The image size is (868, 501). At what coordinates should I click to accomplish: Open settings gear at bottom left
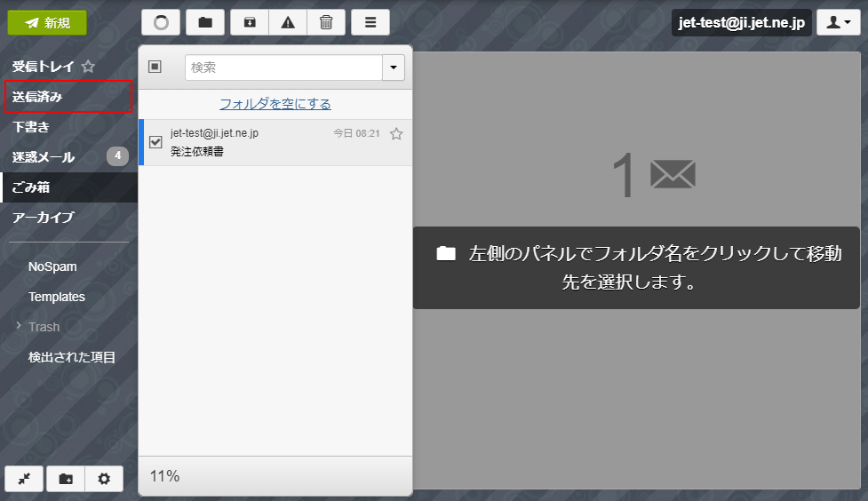point(104,479)
